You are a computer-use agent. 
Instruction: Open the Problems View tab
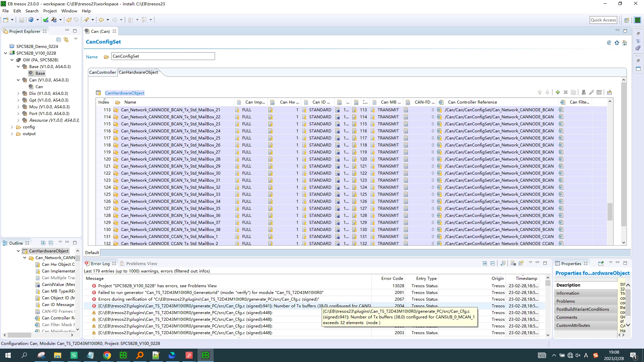(142, 263)
